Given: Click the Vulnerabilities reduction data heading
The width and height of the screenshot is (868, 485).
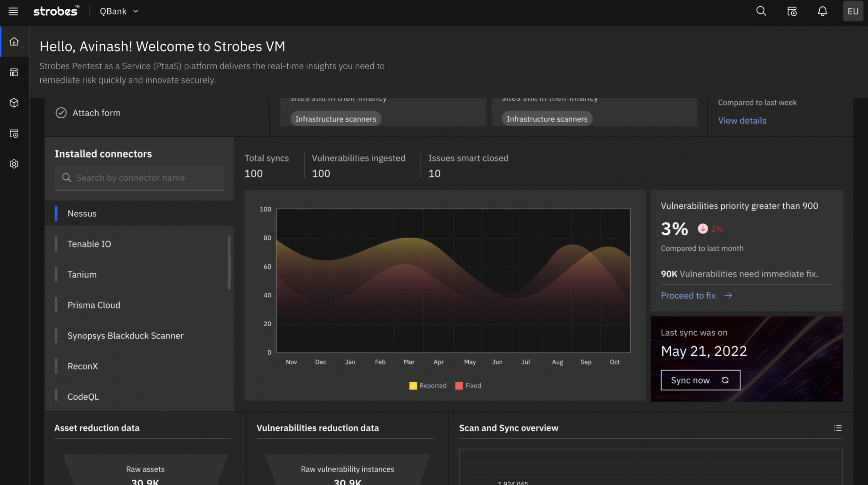Looking at the screenshot, I should [x=317, y=428].
